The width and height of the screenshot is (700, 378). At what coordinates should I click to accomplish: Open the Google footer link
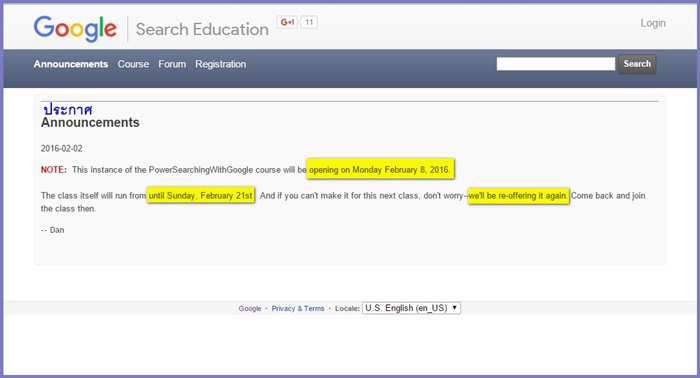pyautogui.click(x=250, y=308)
